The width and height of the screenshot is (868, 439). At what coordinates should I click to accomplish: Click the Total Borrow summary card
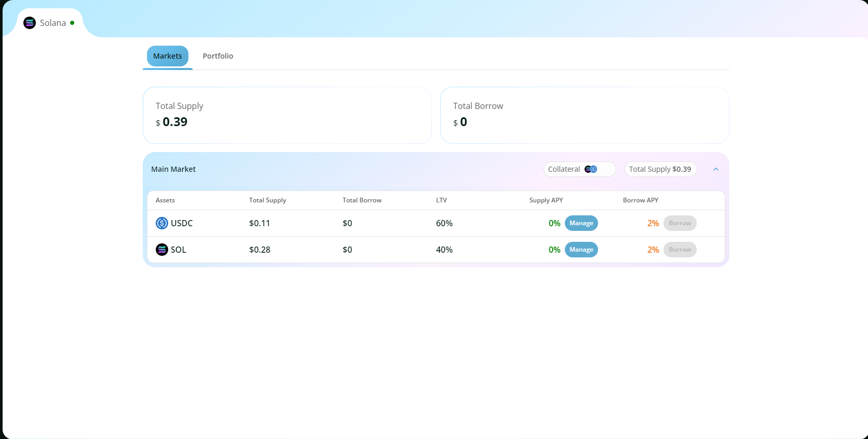coord(584,115)
